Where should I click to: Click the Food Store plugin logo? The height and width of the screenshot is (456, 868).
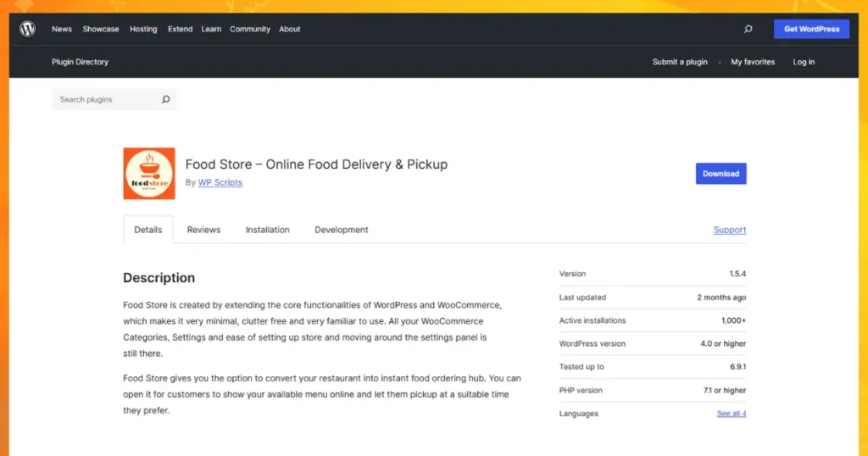149,173
